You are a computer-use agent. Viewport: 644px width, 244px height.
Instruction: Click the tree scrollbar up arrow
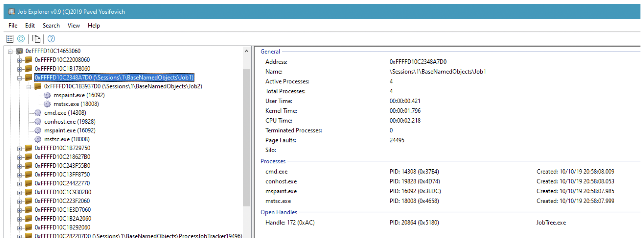(x=246, y=51)
